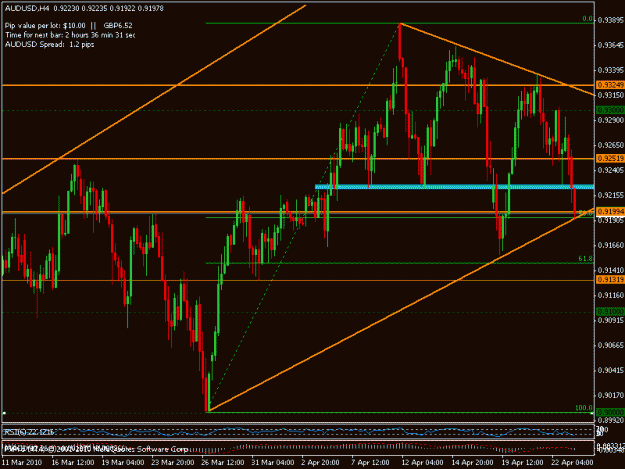
Task: Select 0.90665 on the price axis
Action: pos(611,345)
